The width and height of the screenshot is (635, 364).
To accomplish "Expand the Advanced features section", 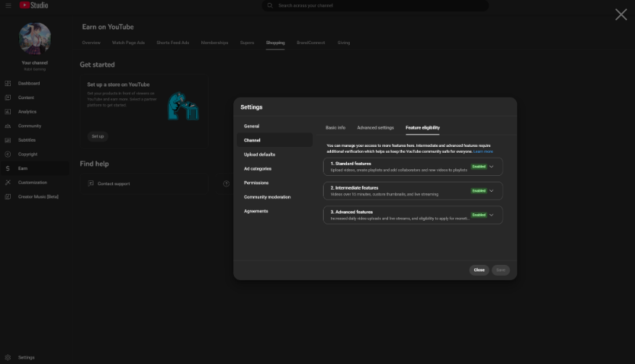I will [x=491, y=215].
